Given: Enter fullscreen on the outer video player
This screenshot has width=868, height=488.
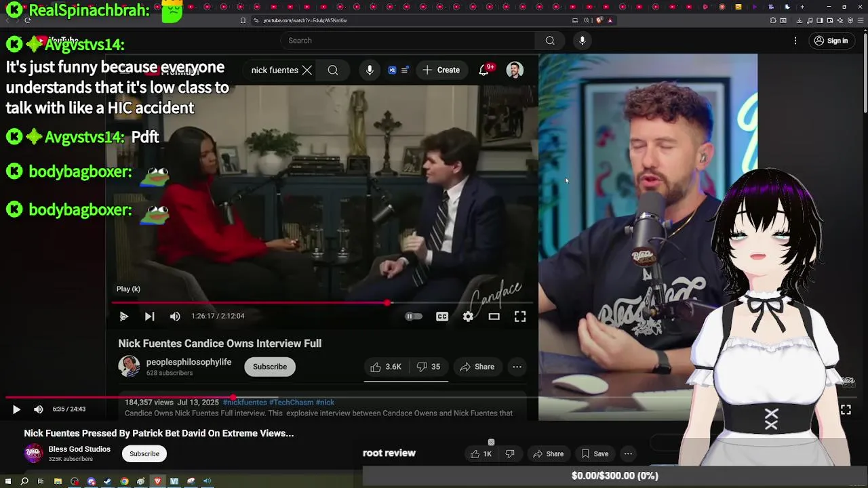Looking at the screenshot, I should (x=846, y=409).
